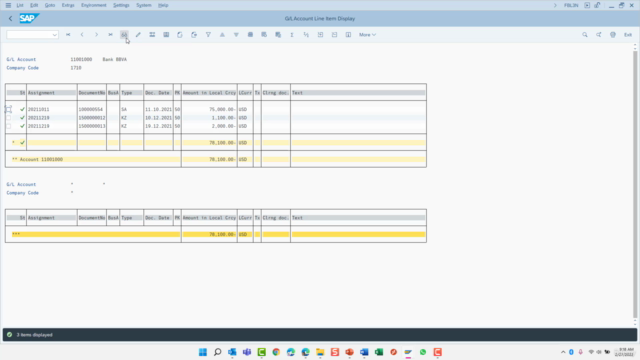Screen dimensions: 640x360
Task: Go to last item with toolbar arrow
Action: tap(110, 35)
